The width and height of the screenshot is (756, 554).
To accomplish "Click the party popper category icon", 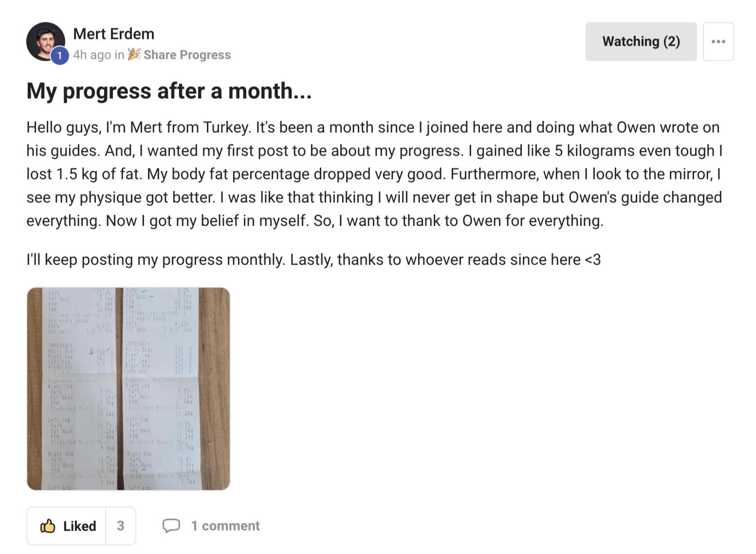I will pyautogui.click(x=134, y=54).
